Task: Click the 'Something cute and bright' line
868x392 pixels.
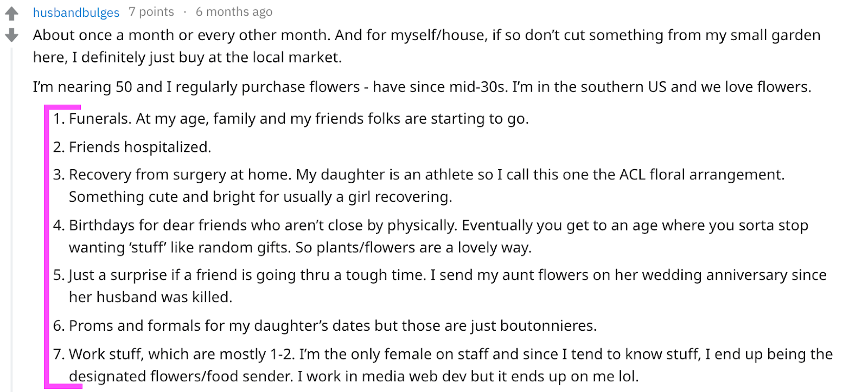Action: click(260, 197)
